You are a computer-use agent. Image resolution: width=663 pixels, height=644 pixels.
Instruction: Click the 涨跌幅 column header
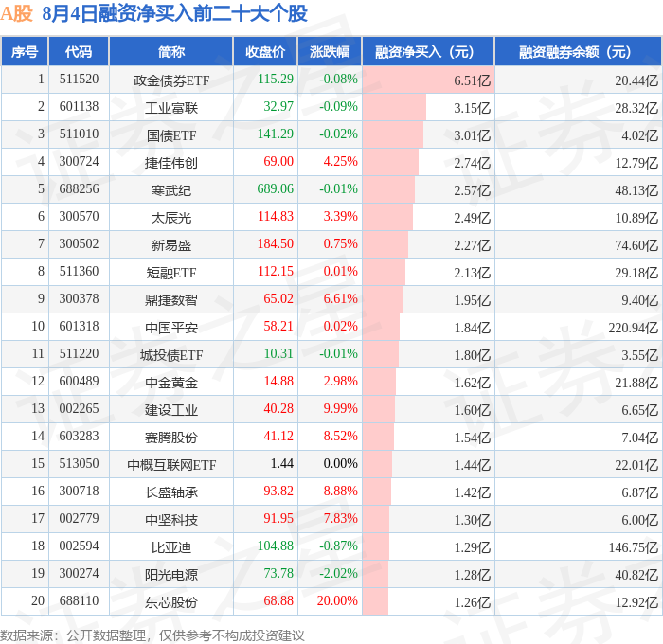(330, 51)
